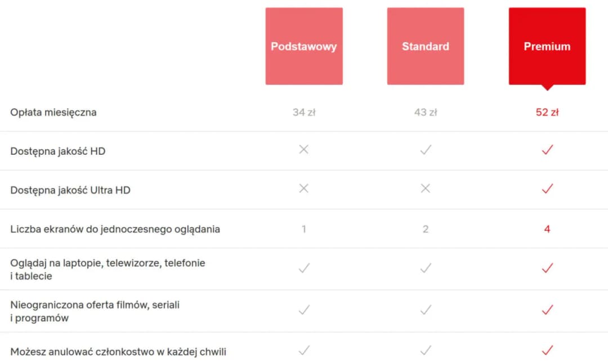Choose the Premium plan tile

547,46
